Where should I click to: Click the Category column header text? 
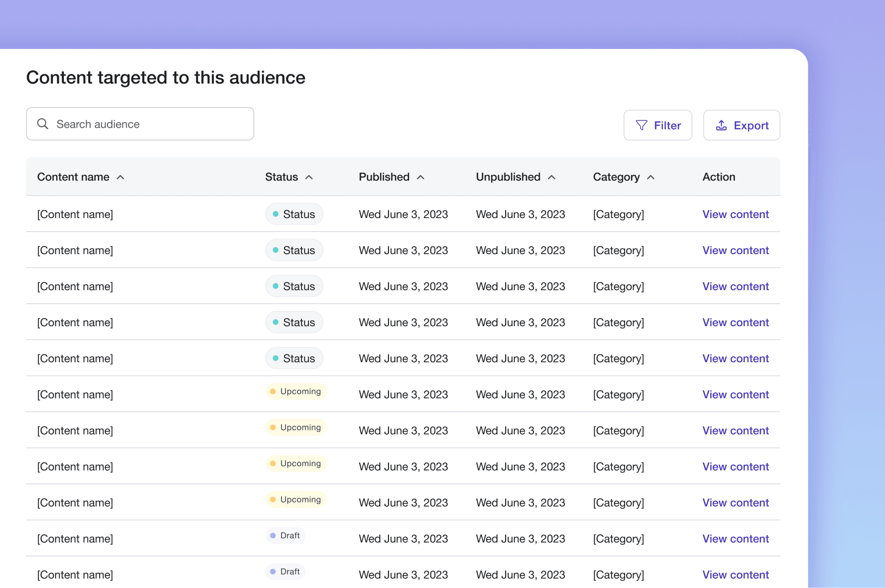[x=616, y=177]
